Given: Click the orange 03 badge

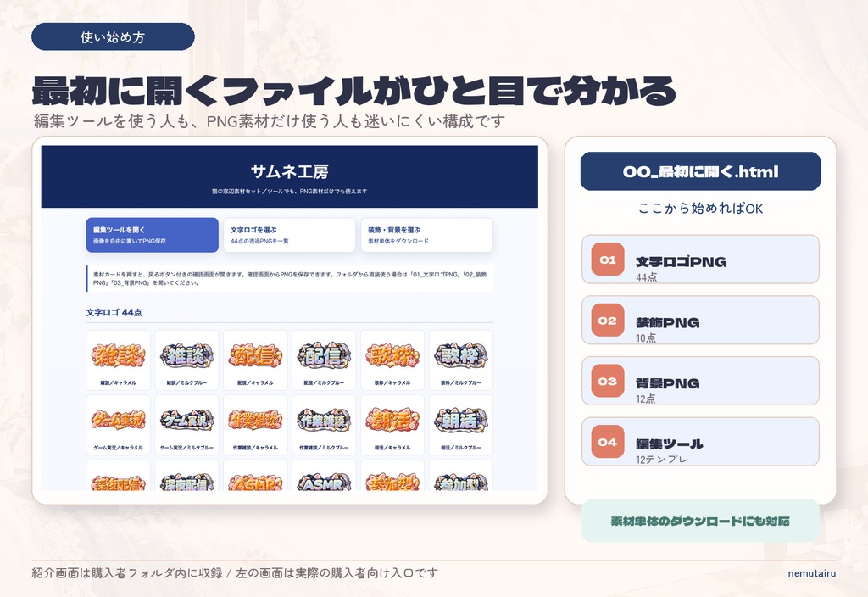Looking at the screenshot, I should click(x=608, y=381).
